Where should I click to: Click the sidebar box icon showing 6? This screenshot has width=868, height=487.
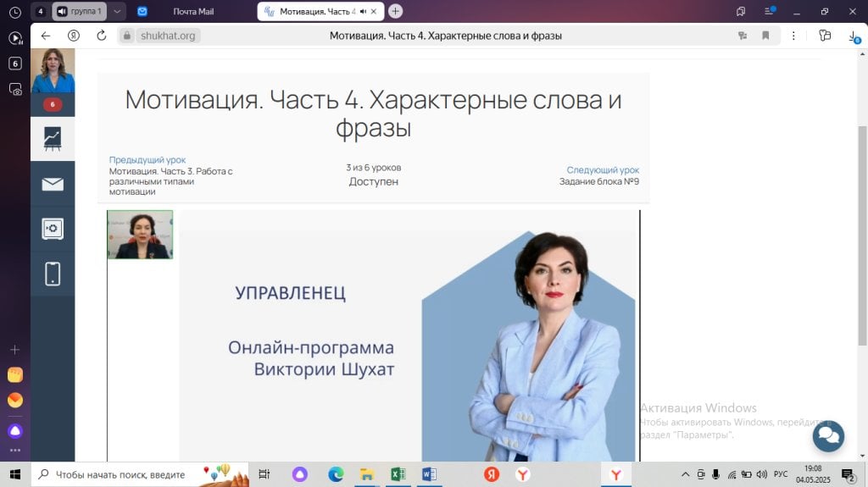click(15, 63)
